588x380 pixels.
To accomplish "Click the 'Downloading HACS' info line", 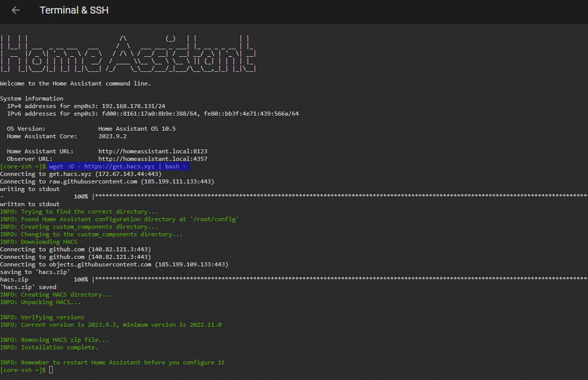I will click(x=39, y=242).
